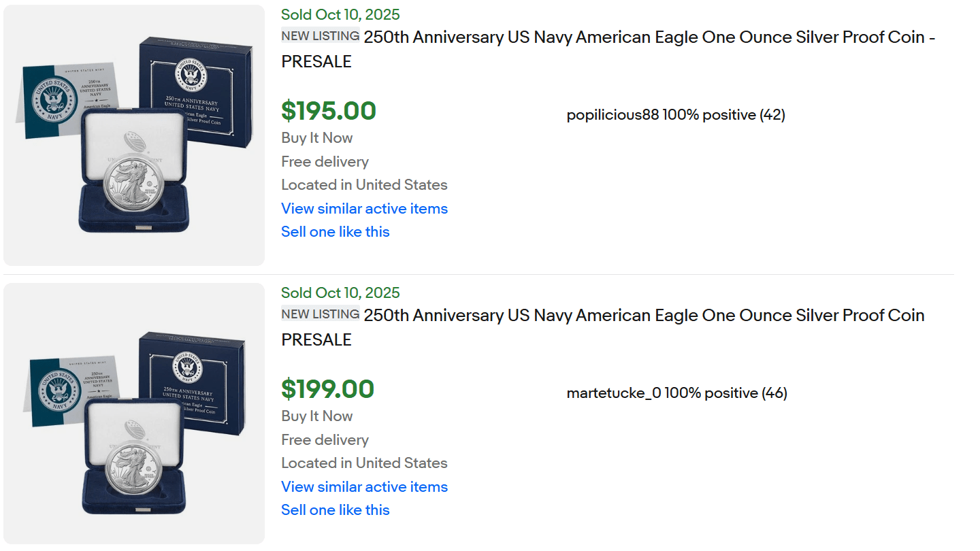The width and height of the screenshot is (980, 551).
Task: Click the $195.00 sold price
Action: [x=329, y=111]
